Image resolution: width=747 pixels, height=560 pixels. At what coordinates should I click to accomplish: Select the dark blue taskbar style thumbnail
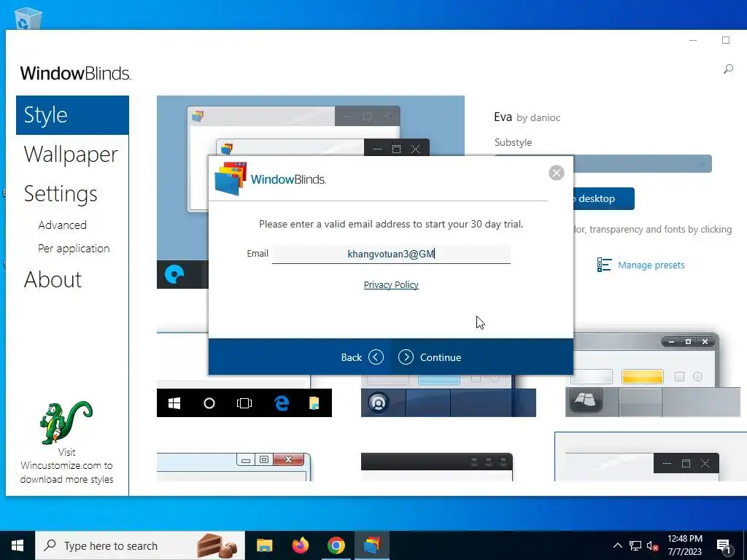pyautogui.click(x=449, y=396)
